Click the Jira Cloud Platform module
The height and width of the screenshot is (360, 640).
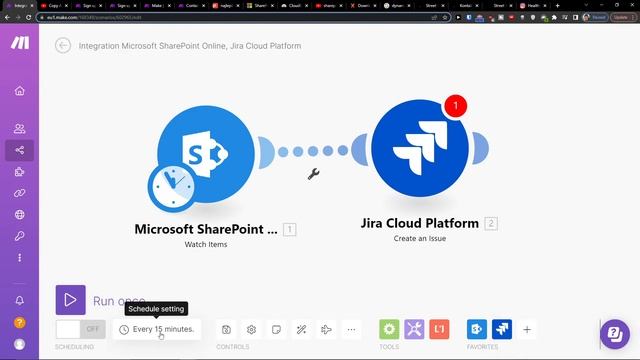[420, 148]
